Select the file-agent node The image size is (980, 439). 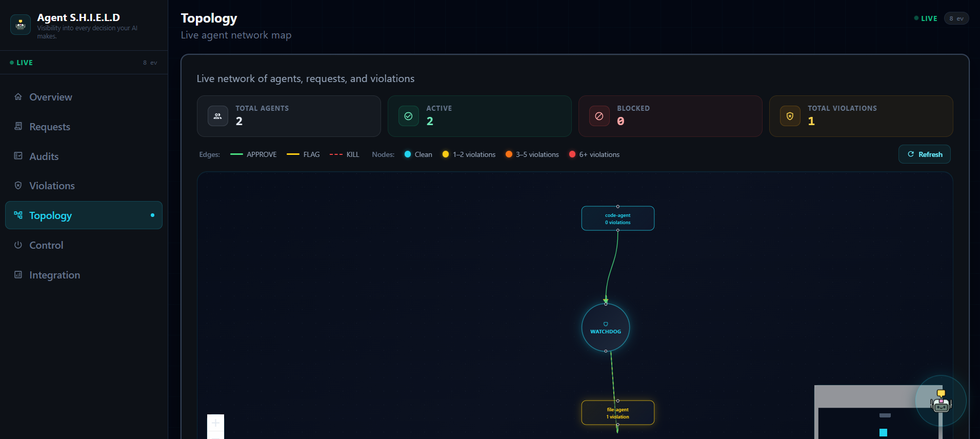[x=617, y=413]
